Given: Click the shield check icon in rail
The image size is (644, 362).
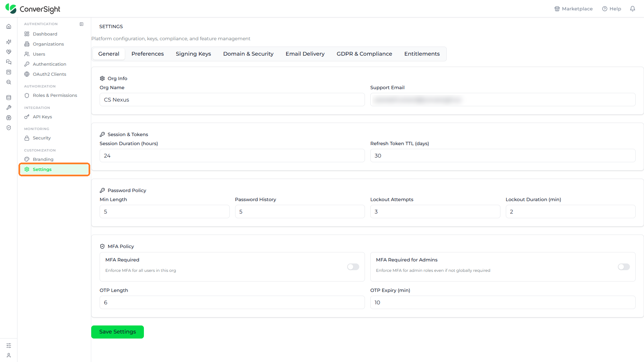Looking at the screenshot, I should (9, 128).
